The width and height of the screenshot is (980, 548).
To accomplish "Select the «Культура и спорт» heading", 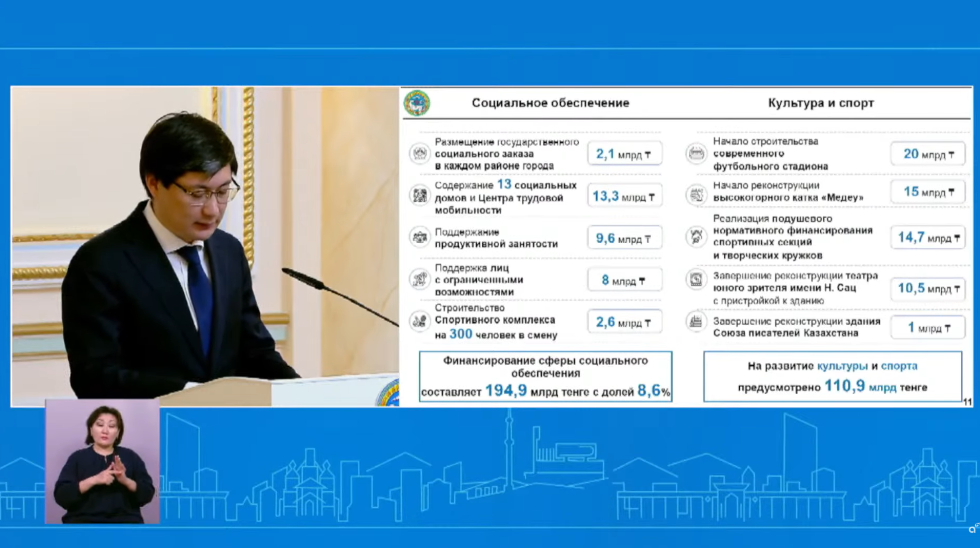I will tap(821, 103).
